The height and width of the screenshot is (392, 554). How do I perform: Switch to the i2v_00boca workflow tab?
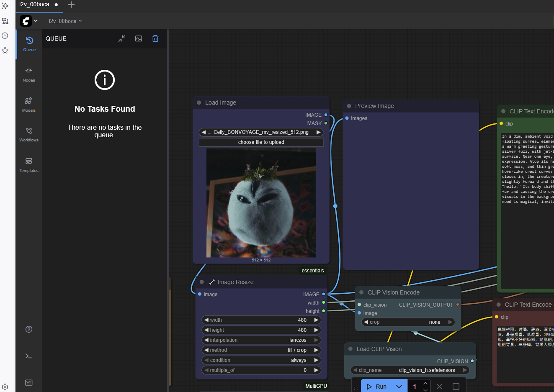34,5
